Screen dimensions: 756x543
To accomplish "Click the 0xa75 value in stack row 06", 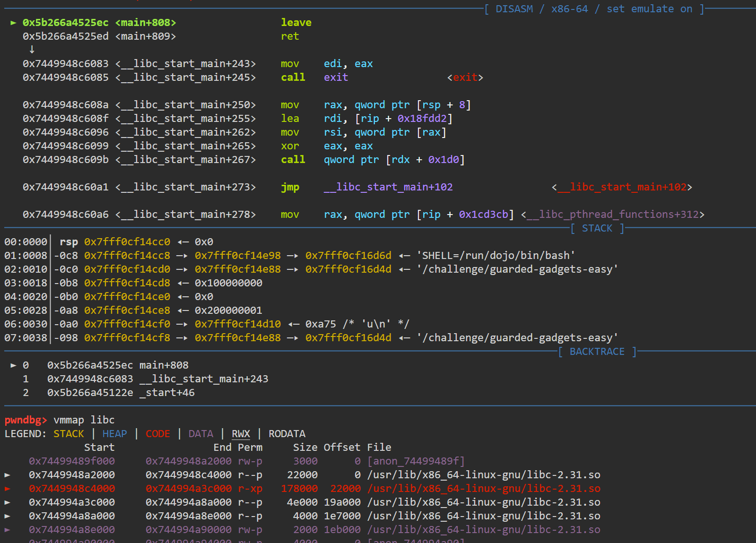I will coord(321,324).
